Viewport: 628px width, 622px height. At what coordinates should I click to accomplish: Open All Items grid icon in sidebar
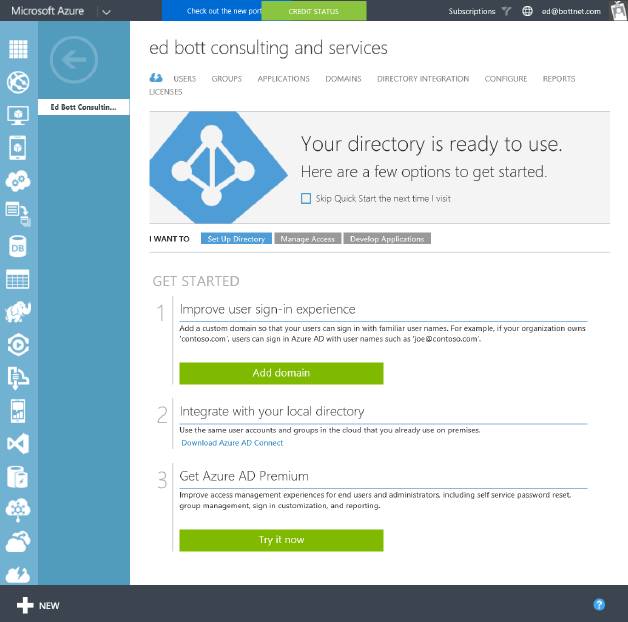(x=18, y=50)
